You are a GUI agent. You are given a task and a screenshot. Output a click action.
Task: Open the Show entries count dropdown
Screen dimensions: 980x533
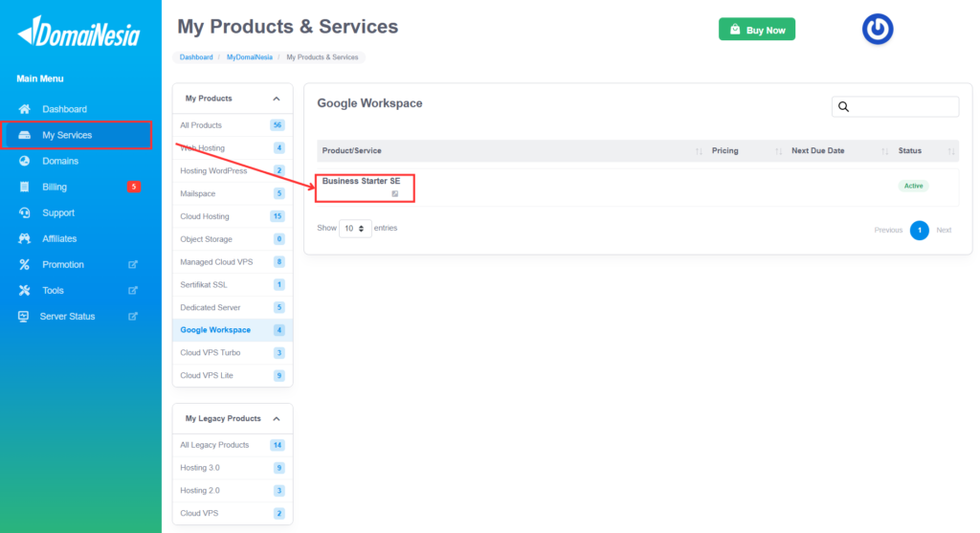(x=355, y=229)
